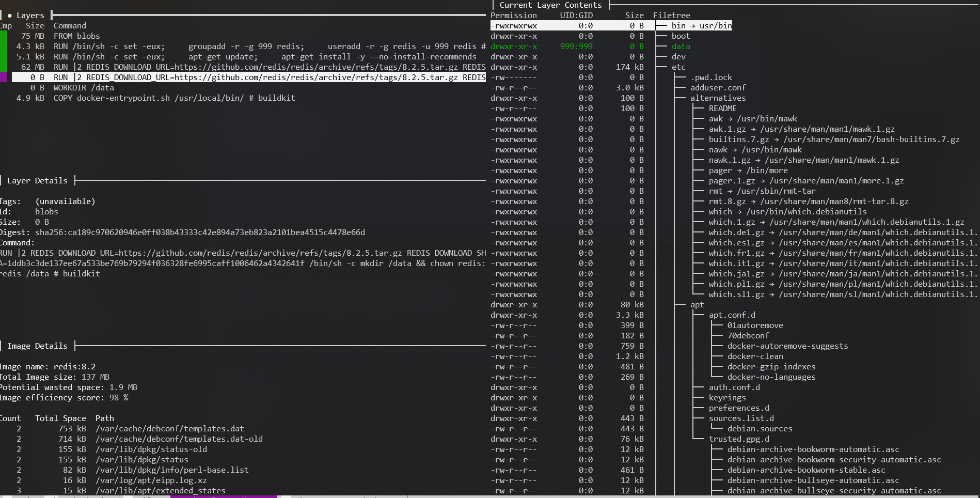Select the debian.sources file
Image resolution: width=980 pixels, height=498 pixels.
tap(760, 429)
